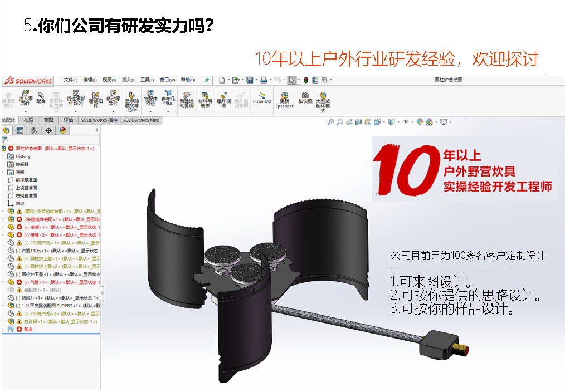Open View Orientation cube dropdown arrow
The width and height of the screenshot is (565, 392).
click(x=384, y=122)
